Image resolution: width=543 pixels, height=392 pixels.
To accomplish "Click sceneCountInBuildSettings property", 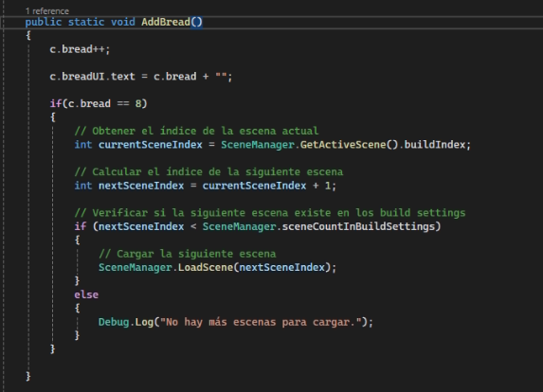I will click(x=358, y=226).
